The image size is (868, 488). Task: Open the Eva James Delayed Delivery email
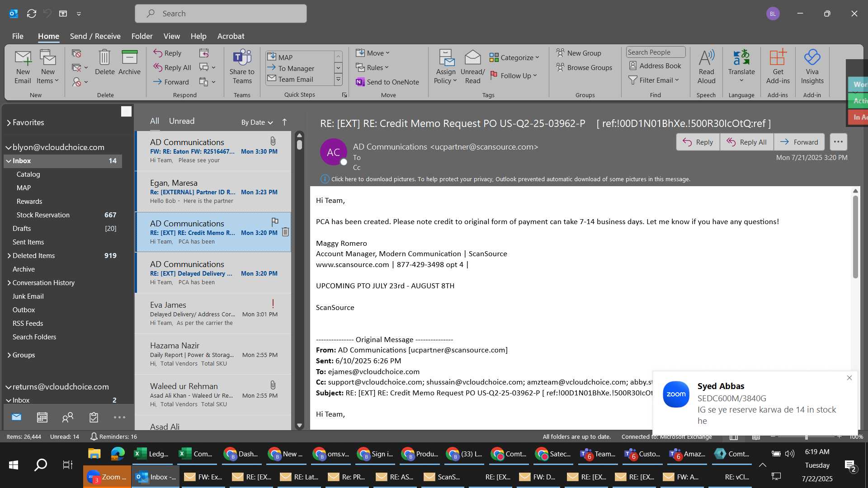213,314
